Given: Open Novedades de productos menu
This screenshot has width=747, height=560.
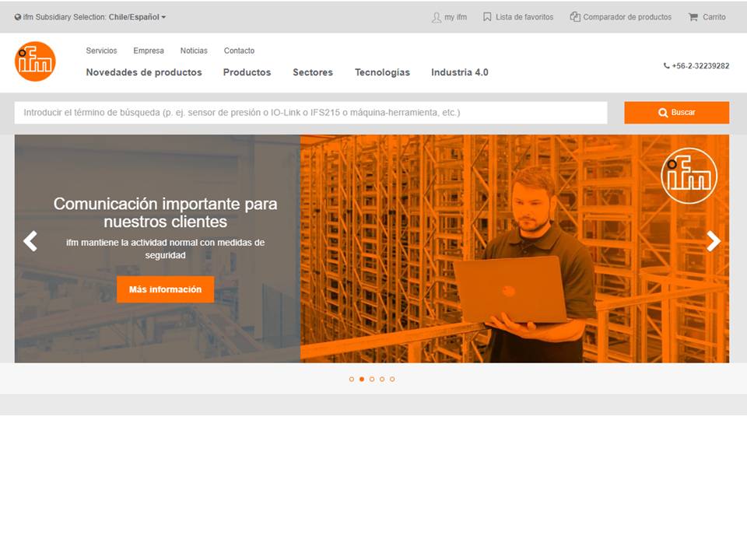Looking at the screenshot, I should click(144, 72).
